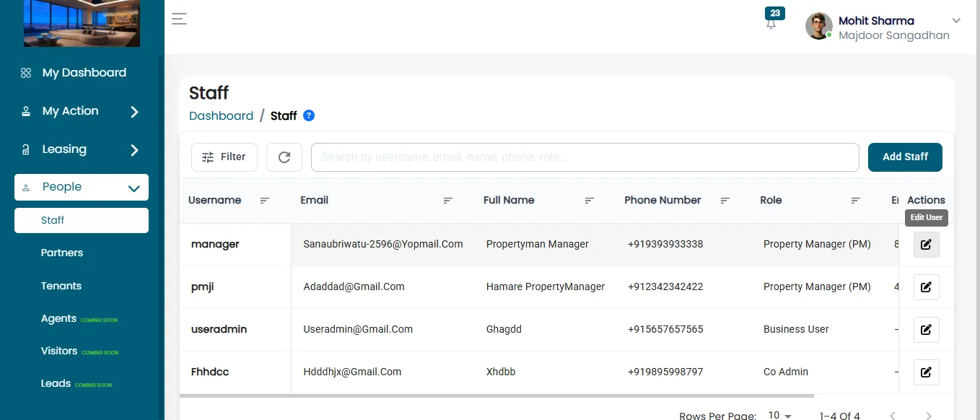Follow the Dashboard breadcrumb link
Viewport: 980px width, 420px height.
coord(221,116)
